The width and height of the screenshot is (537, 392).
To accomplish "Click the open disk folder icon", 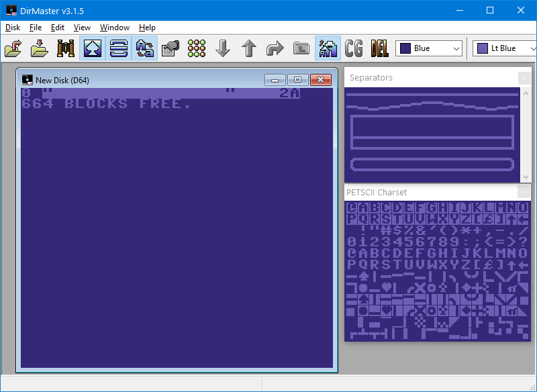I will (13, 48).
